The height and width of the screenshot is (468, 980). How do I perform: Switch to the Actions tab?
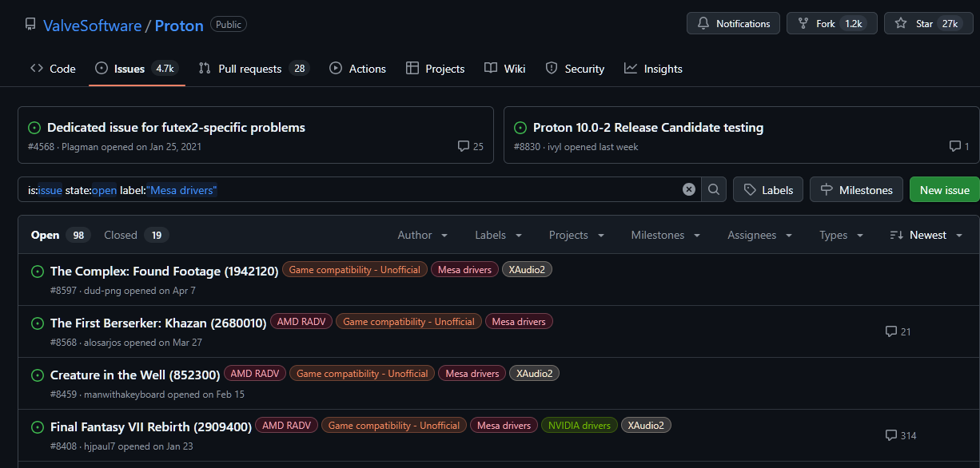click(x=357, y=69)
